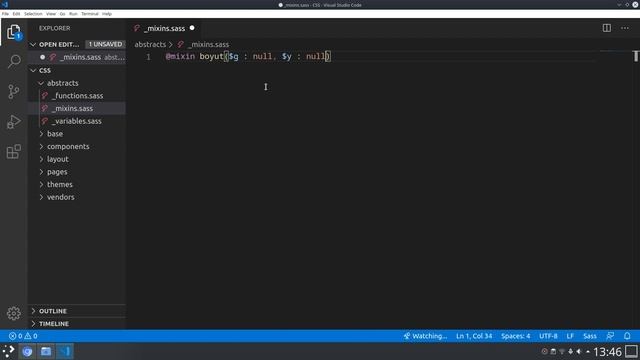Click the show desktop button beside the clock
This screenshot has width=640, height=360.
pos(631,351)
